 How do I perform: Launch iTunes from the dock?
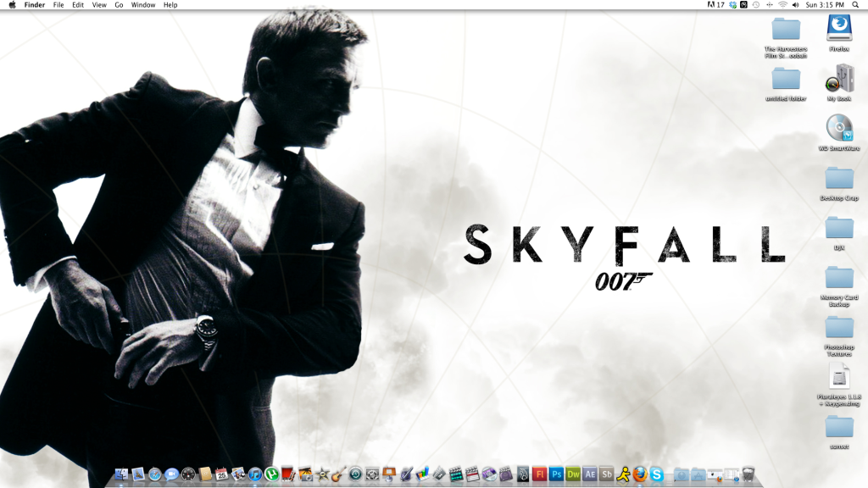(255, 474)
